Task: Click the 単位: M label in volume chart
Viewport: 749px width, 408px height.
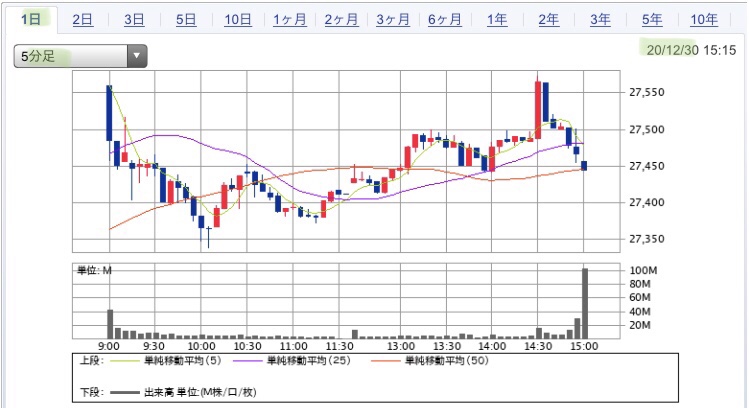Action: (94, 270)
